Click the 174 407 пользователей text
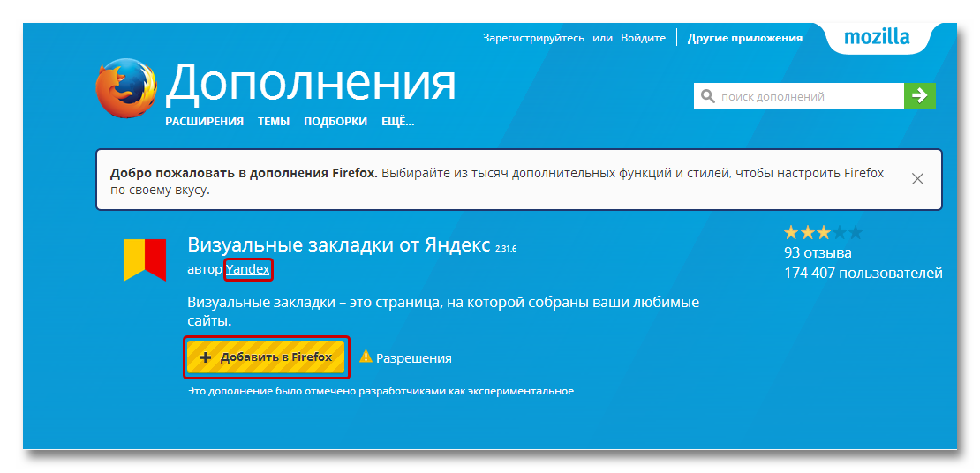 click(863, 273)
